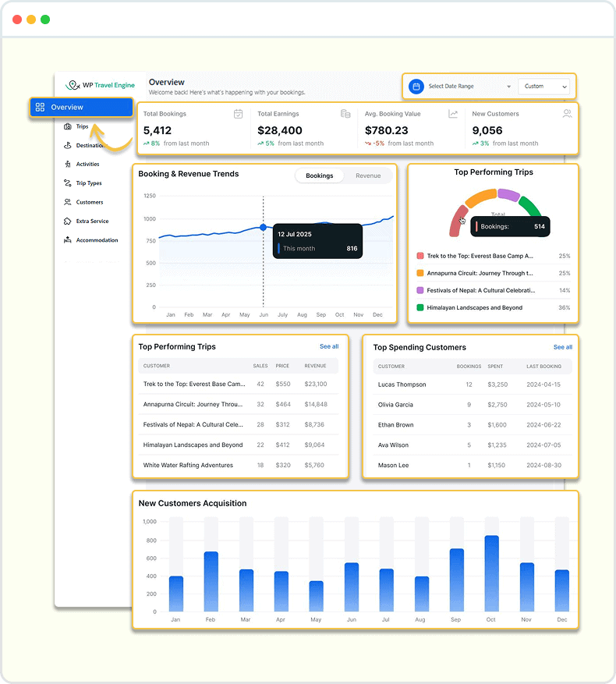
Task: Select the Annapurna Circuit table row
Action: (x=239, y=404)
